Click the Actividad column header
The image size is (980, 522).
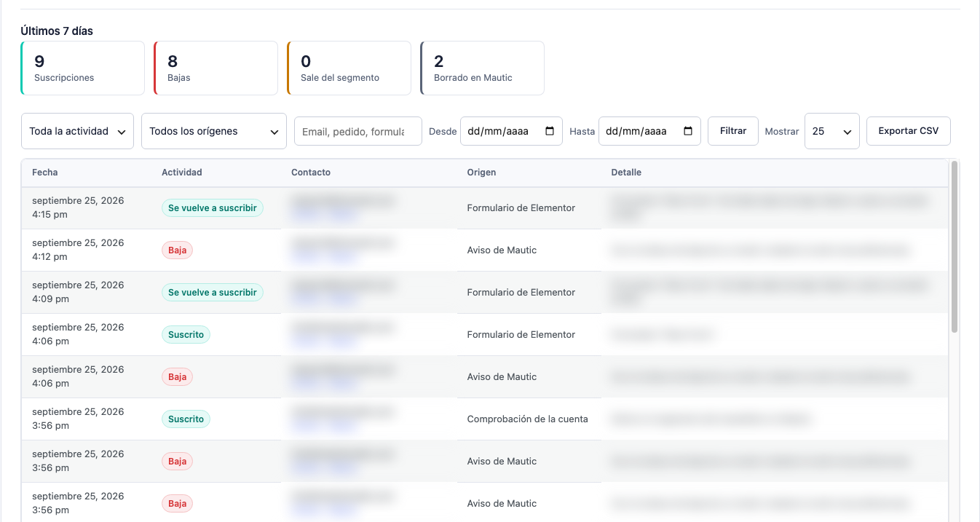pyautogui.click(x=182, y=173)
